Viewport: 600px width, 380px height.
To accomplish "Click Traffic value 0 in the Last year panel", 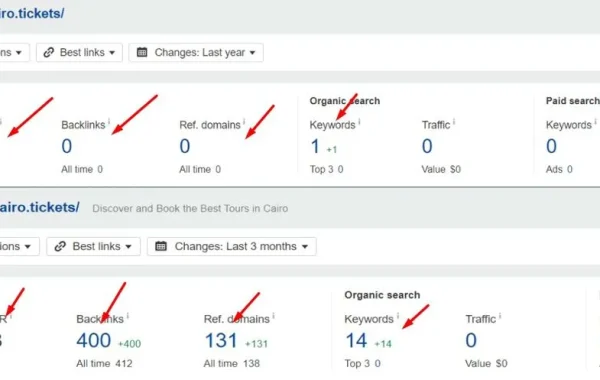I will pos(427,146).
